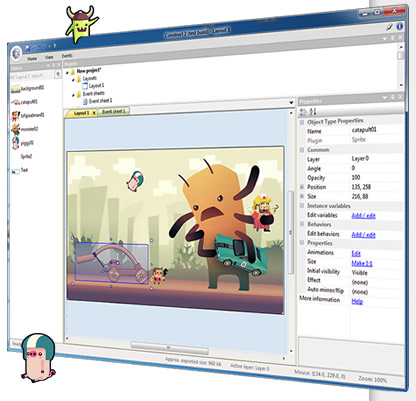
Task: Open the quick access toolbar customize dropdown
Action: tap(60, 46)
